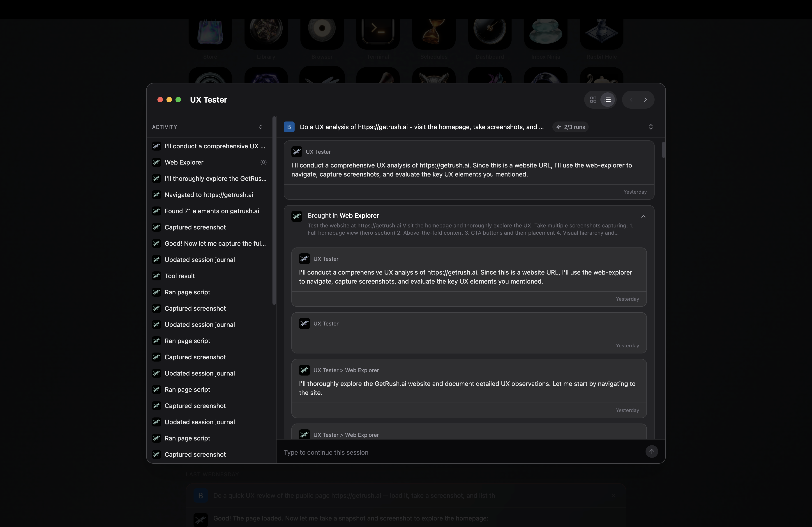Click the UX Tester window title
This screenshot has height=527, width=812.
pos(208,100)
